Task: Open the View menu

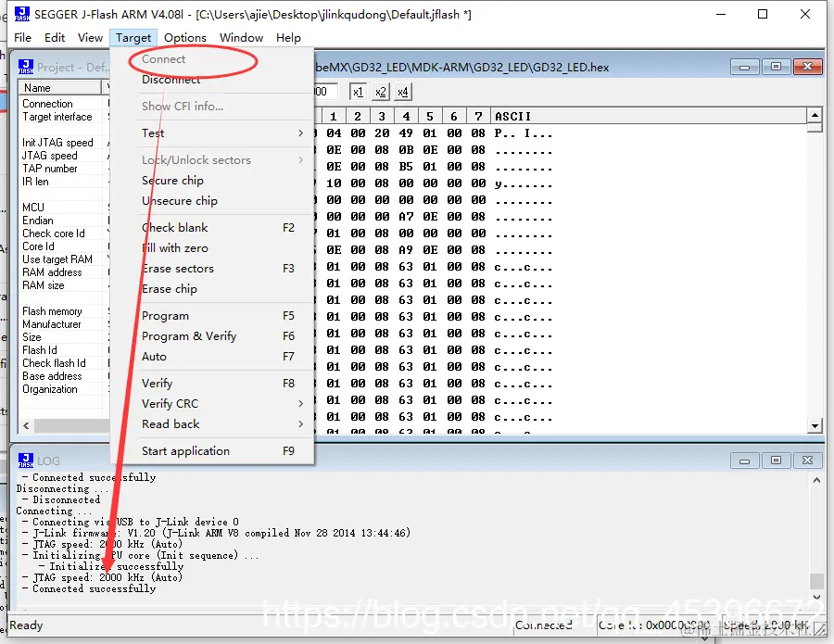Action: pyautogui.click(x=90, y=38)
